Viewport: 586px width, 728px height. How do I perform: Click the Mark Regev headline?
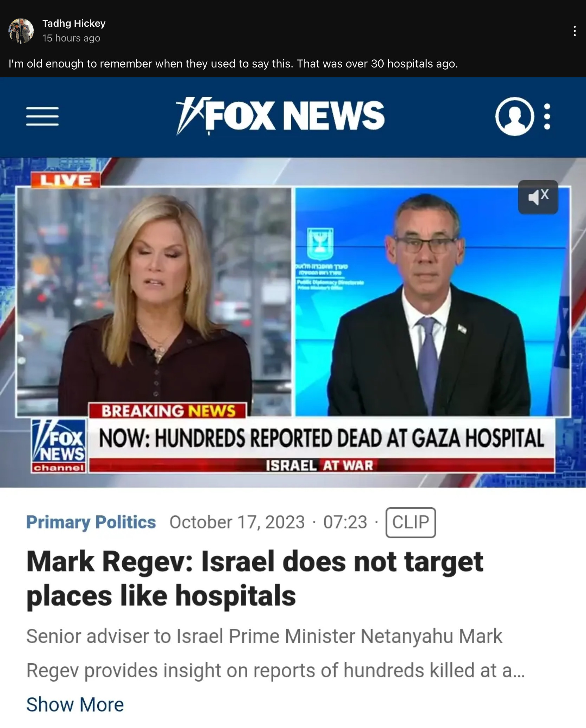pyautogui.click(x=255, y=579)
